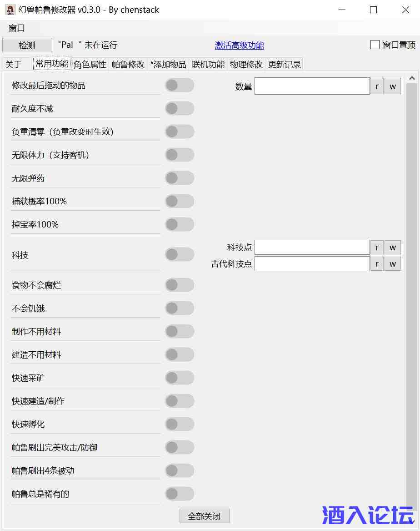Click the r button beside 数量 field
420x531 pixels.
[x=377, y=86]
